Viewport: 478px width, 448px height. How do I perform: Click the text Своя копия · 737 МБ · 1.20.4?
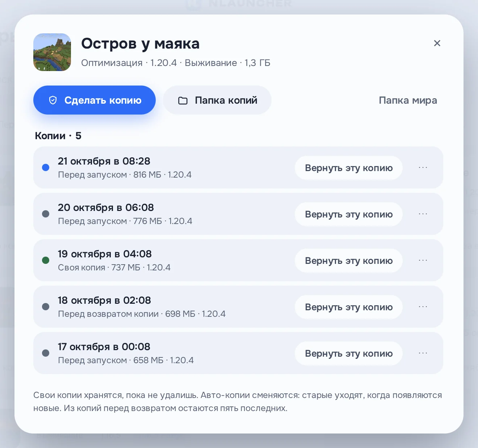pyautogui.click(x=114, y=267)
